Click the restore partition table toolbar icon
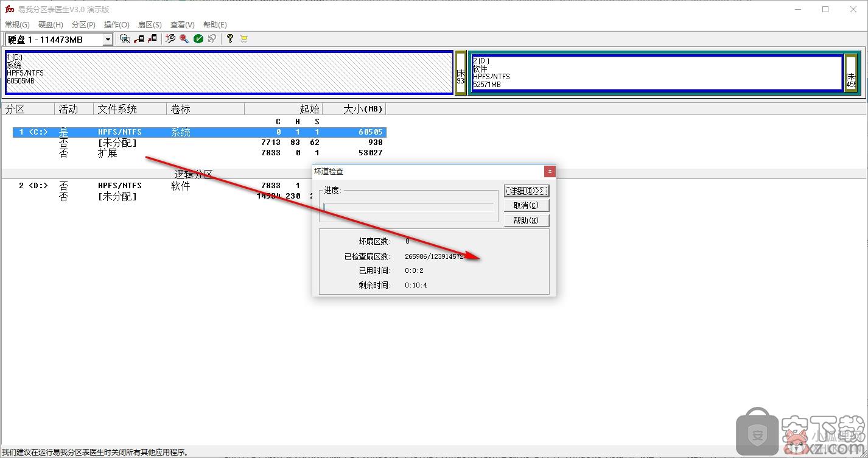Image resolution: width=868 pixels, height=458 pixels. (x=152, y=39)
